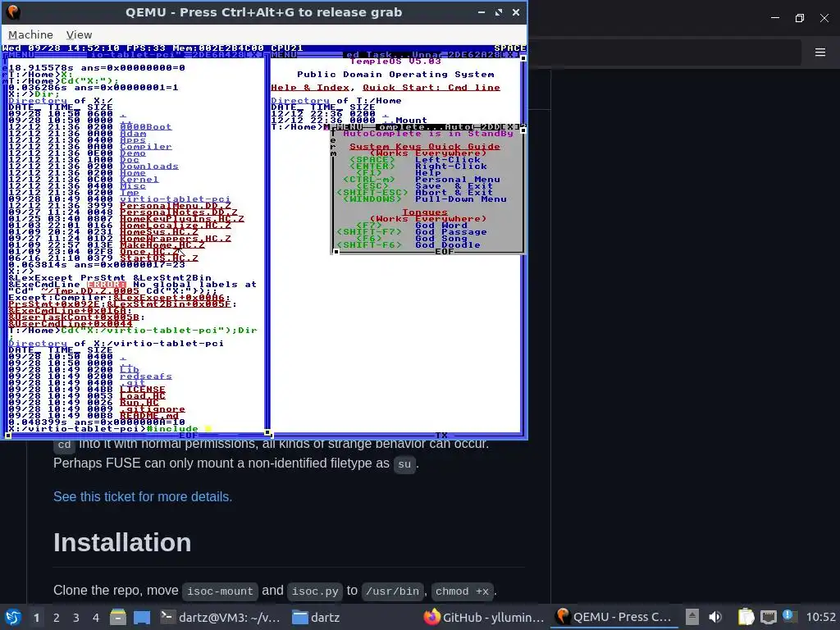Open PersonalNotes.DD.Z file link
This screenshot has height=630, width=840.
click(178, 212)
